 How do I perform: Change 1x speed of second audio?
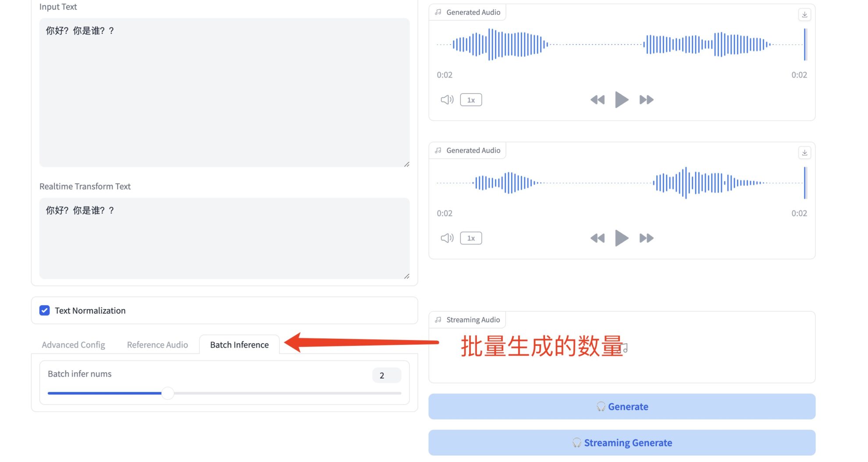(x=471, y=238)
